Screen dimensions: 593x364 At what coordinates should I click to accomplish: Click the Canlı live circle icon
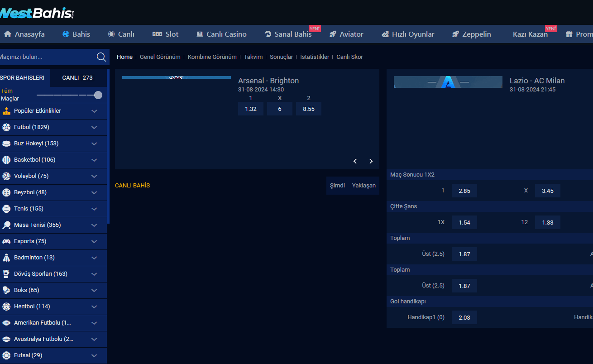pos(111,34)
